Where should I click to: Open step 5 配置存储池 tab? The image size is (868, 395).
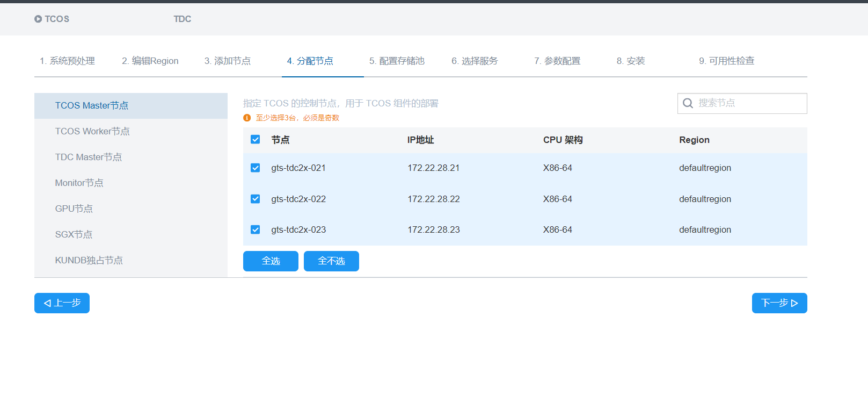397,61
